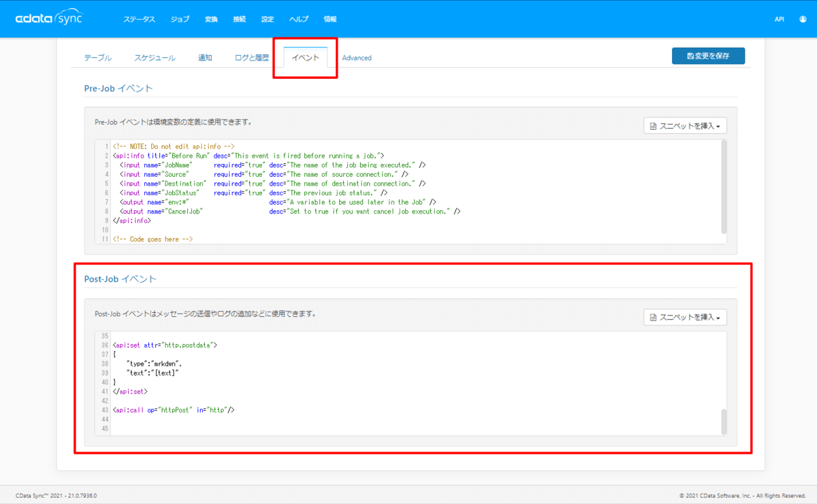817x504 pixels.
Task: Click the Pre-Job api:info title line
Action: click(249, 156)
